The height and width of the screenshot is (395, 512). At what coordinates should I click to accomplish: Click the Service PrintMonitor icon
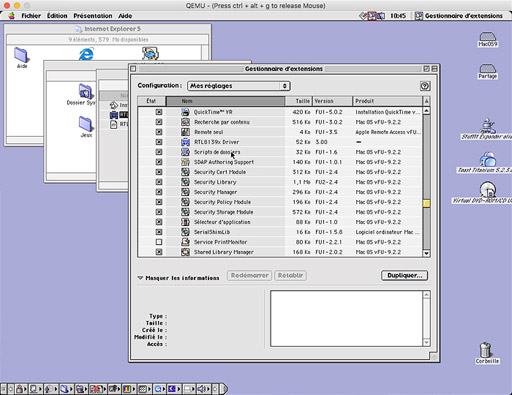point(185,242)
